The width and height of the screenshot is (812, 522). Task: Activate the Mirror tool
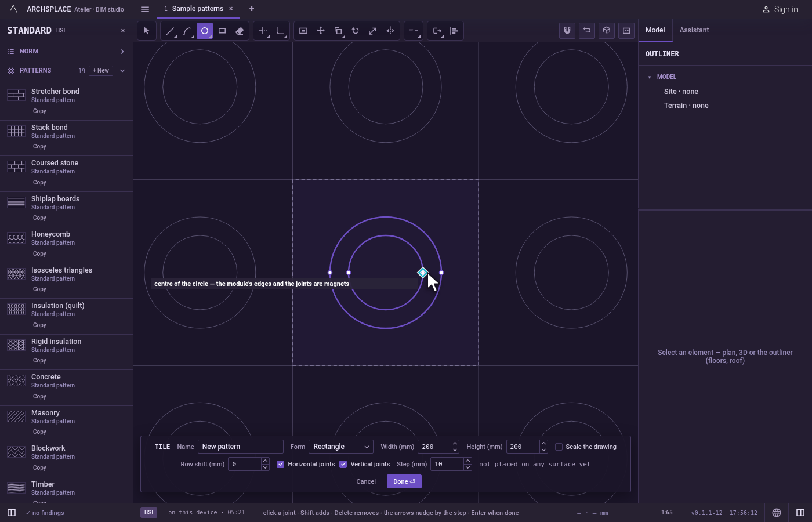pyautogui.click(x=390, y=31)
